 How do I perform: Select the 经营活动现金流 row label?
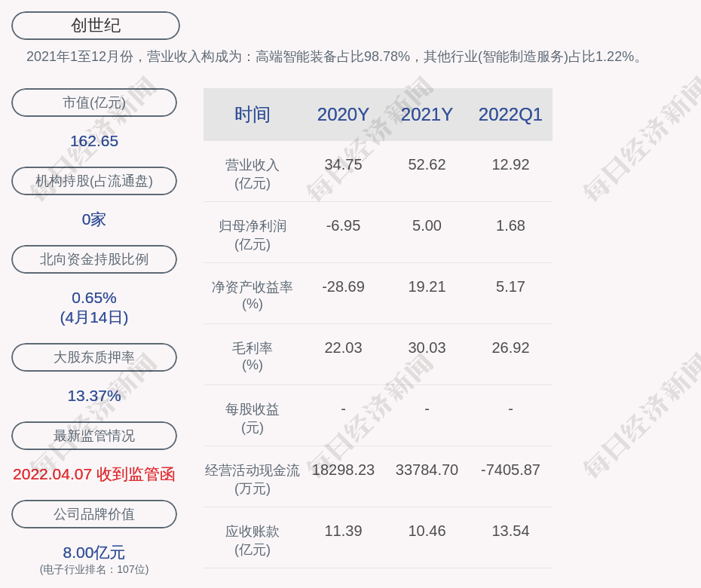click(x=253, y=478)
